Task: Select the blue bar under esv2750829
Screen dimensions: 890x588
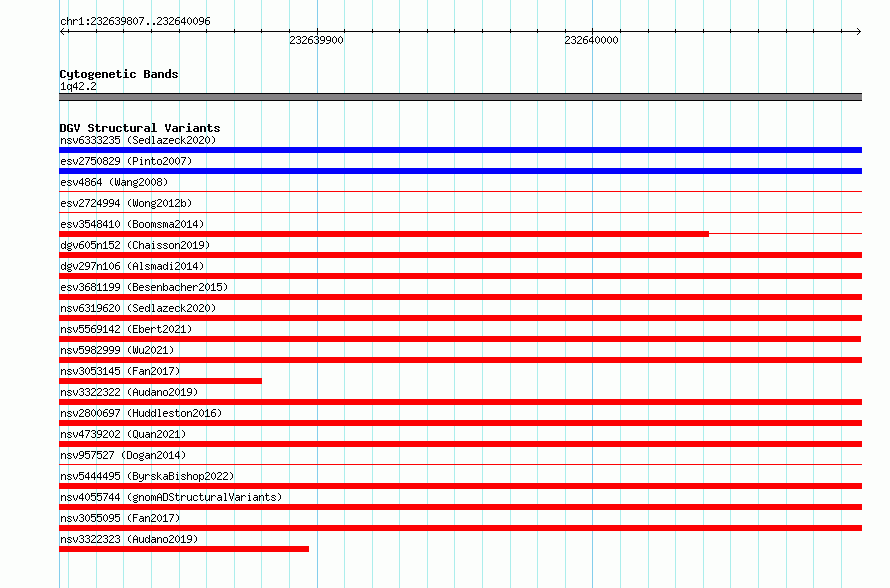Action: coord(460,171)
